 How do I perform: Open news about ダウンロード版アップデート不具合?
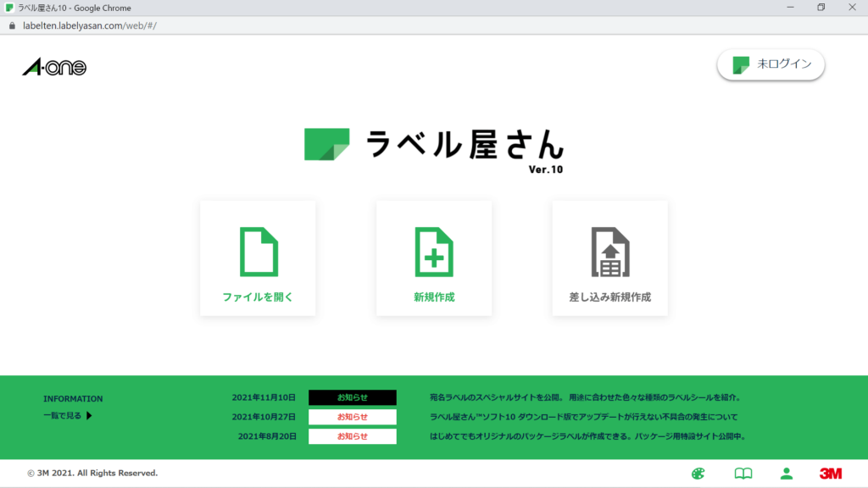click(583, 417)
